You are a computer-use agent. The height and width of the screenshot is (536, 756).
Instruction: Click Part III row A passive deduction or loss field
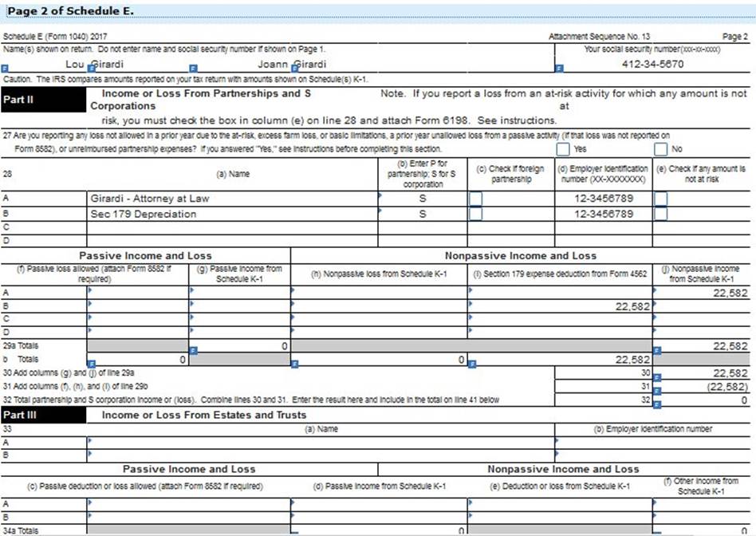pyautogui.click(x=188, y=504)
